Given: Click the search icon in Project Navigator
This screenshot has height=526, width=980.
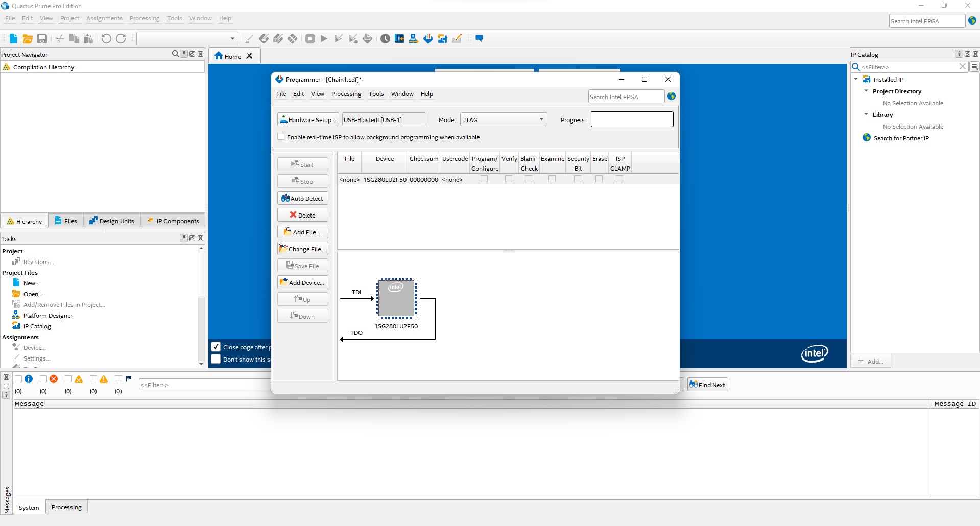Looking at the screenshot, I should point(176,54).
